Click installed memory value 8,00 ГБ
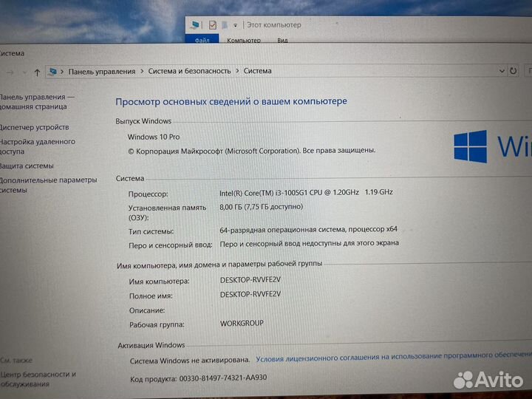This screenshot has width=532, height=399. (262, 207)
